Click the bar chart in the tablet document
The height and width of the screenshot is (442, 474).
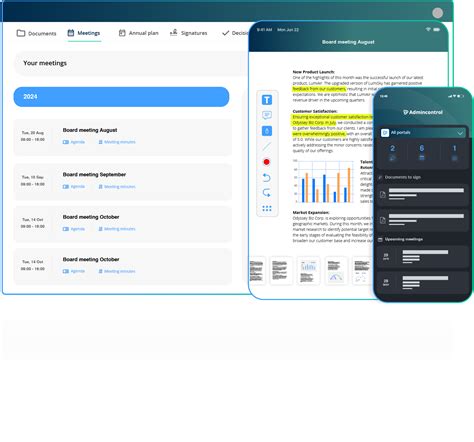pos(323,182)
